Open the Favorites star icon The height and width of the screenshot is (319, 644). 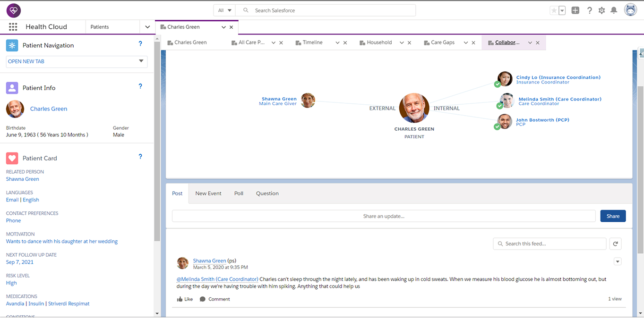(554, 10)
